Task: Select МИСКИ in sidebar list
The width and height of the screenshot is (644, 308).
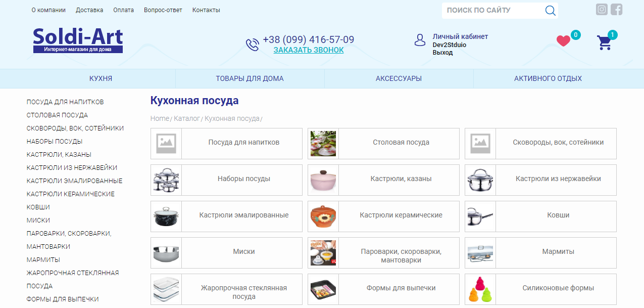Action: click(38, 221)
